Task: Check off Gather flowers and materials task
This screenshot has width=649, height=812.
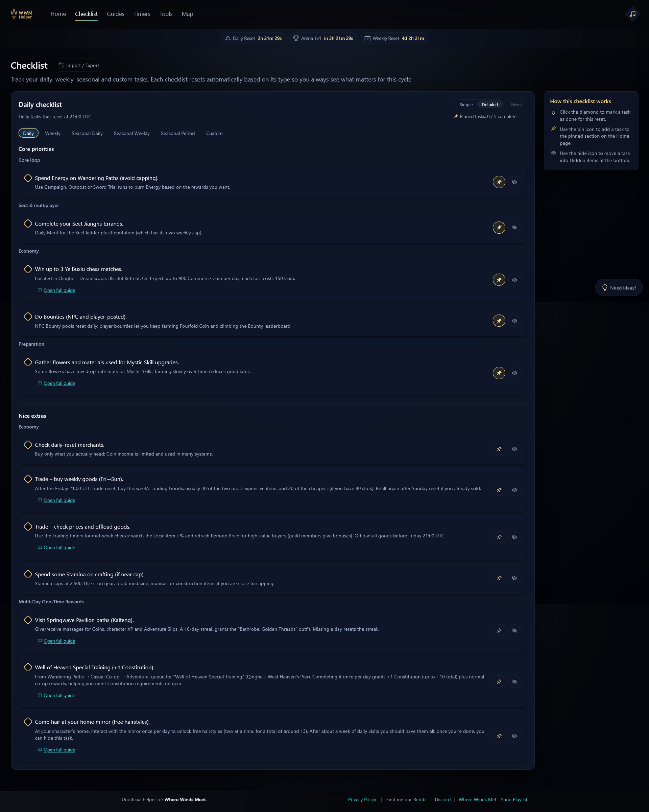Action: [28, 362]
